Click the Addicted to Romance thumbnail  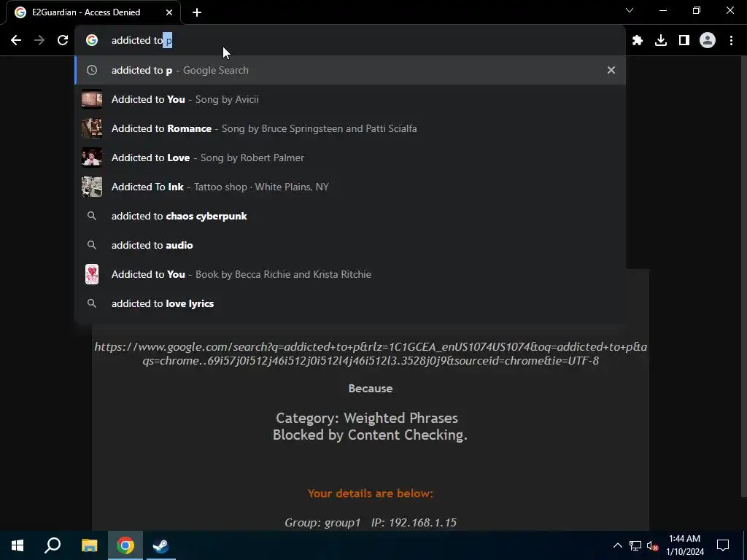92,128
